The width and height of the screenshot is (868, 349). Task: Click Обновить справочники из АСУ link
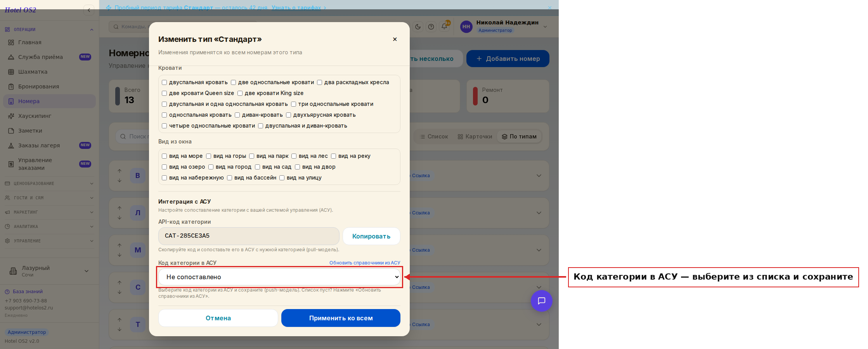pos(365,263)
